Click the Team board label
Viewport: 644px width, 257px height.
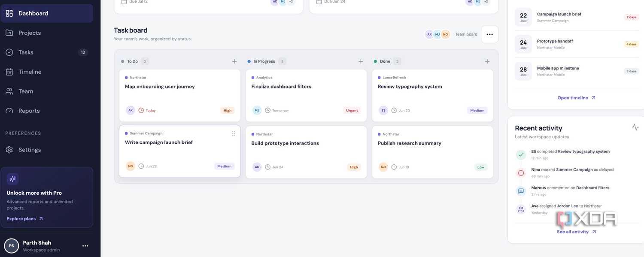click(x=466, y=34)
